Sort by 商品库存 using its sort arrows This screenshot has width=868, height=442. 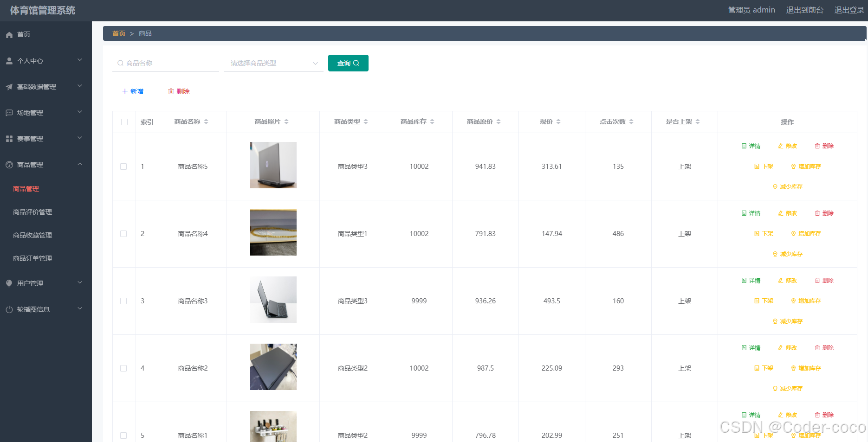coord(432,122)
